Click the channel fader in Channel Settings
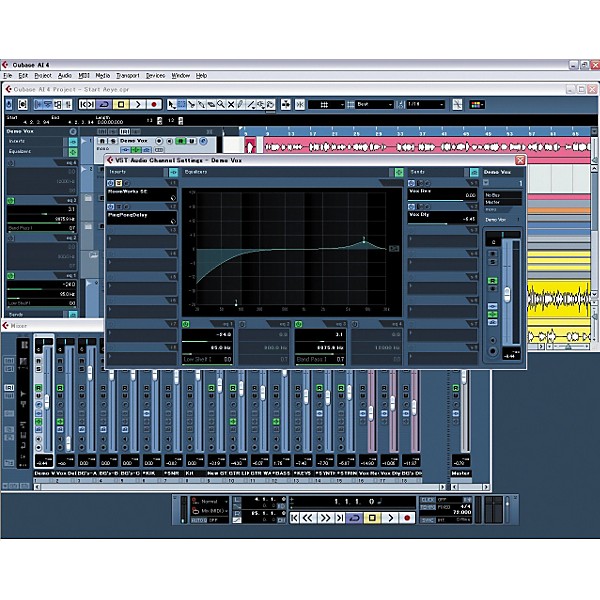 [507, 294]
